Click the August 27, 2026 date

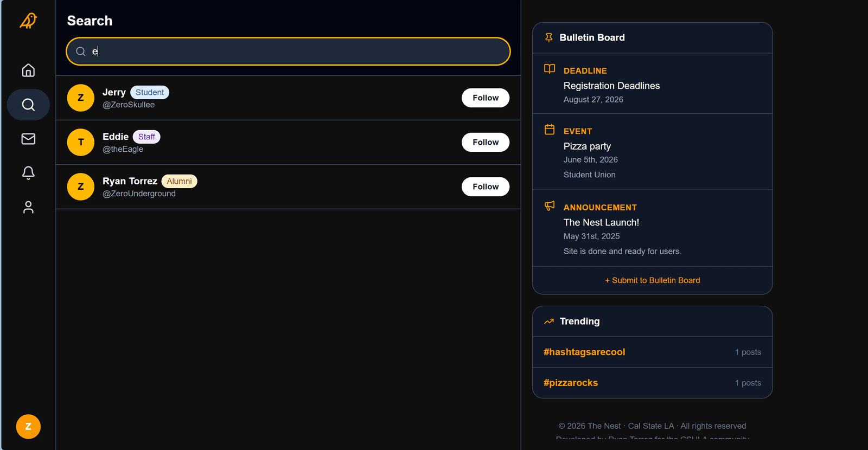point(593,99)
